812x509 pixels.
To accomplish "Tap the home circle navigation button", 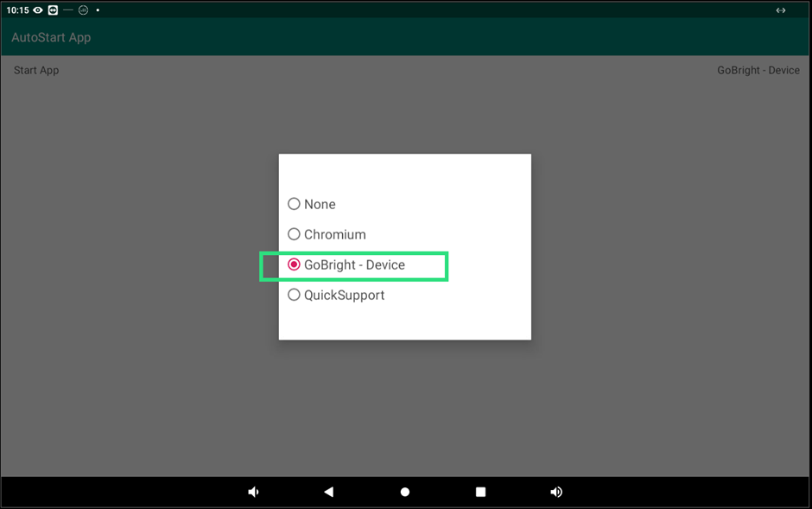I will (405, 492).
